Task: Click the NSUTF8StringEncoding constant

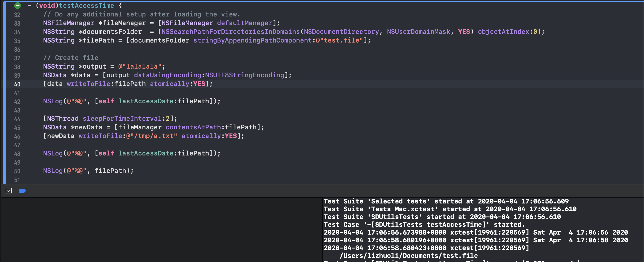Action: [x=245, y=75]
